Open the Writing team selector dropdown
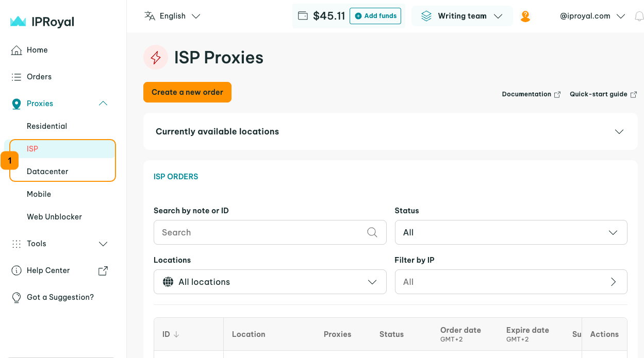 (462, 16)
